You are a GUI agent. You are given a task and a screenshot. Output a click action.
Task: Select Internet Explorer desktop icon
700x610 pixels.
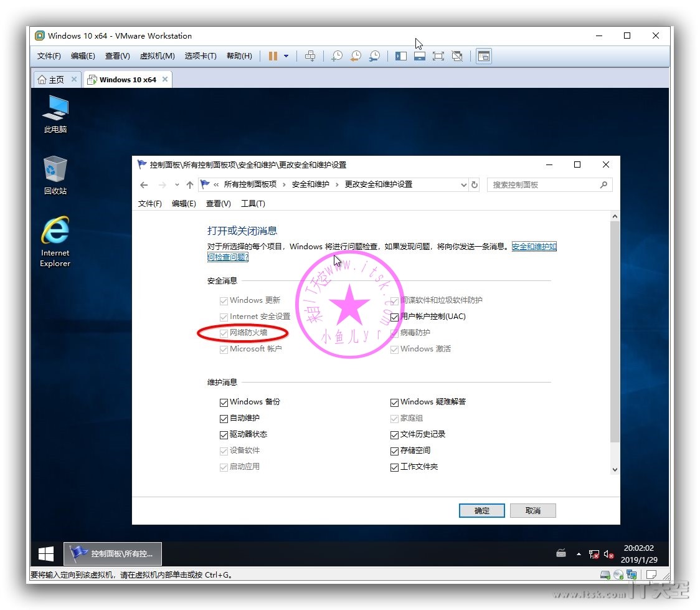[55, 242]
